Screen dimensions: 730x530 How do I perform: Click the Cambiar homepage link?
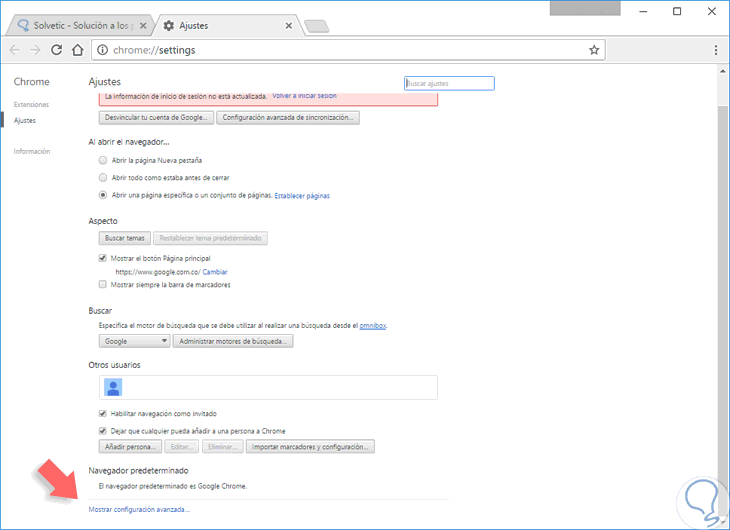pos(215,272)
